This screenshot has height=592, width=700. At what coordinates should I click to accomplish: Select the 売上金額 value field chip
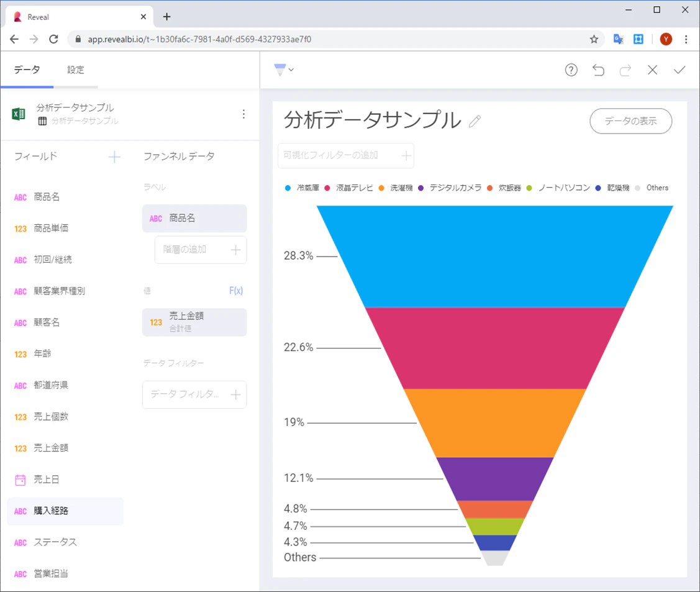194,322
